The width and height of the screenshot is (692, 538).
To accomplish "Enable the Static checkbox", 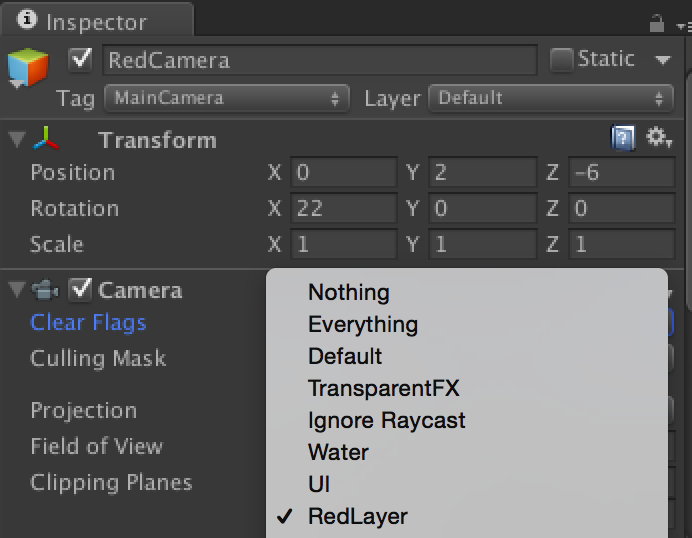I will (x=562, y=60).
